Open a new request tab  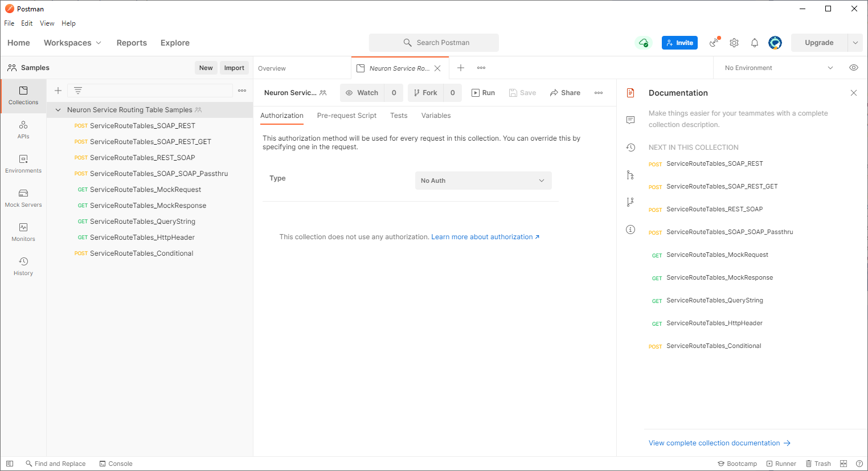461,68
